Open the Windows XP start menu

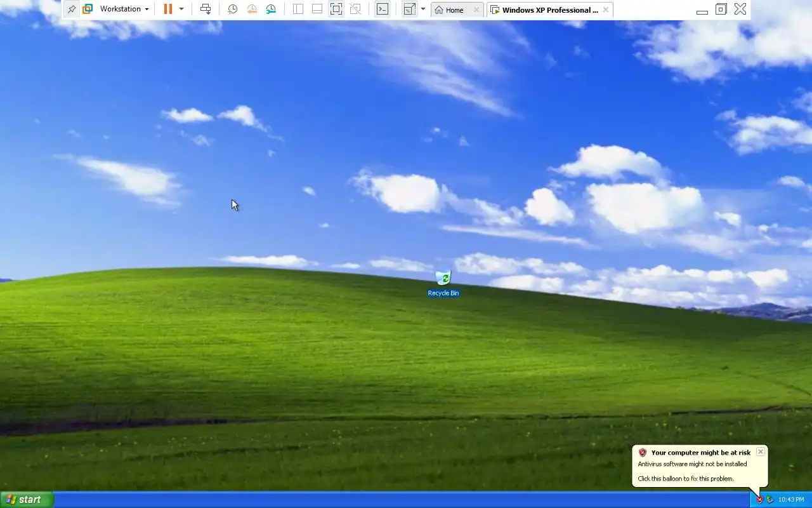(27, 500)
